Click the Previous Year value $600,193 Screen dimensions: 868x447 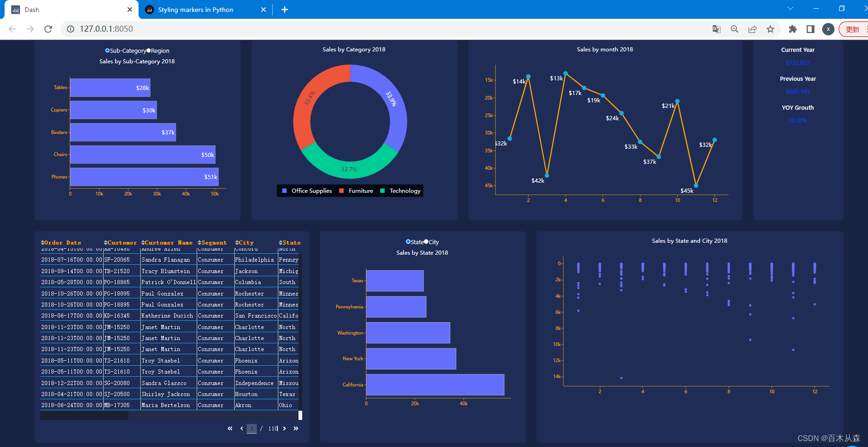tap(798, 92)
